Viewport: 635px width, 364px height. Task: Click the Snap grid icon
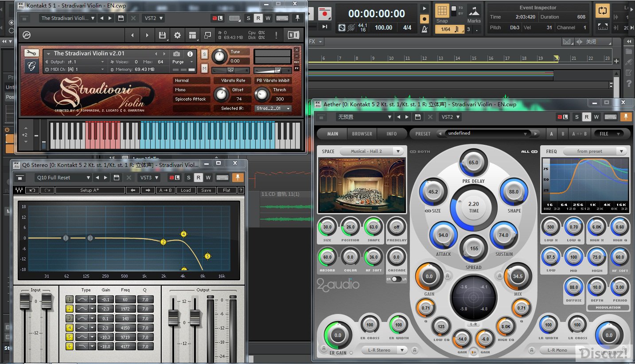click(x=442, y=11)
